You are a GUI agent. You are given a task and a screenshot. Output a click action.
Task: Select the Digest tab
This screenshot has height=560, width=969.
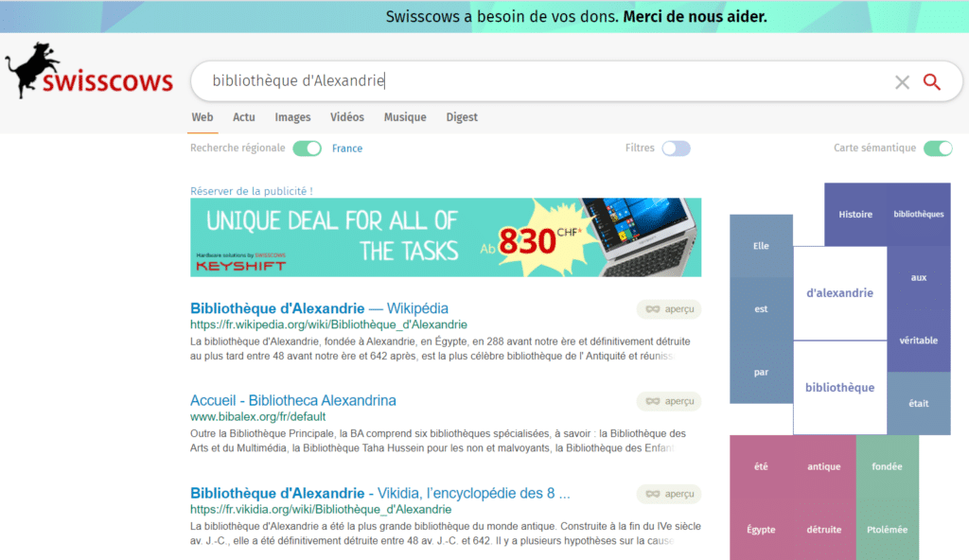point(462,117)
